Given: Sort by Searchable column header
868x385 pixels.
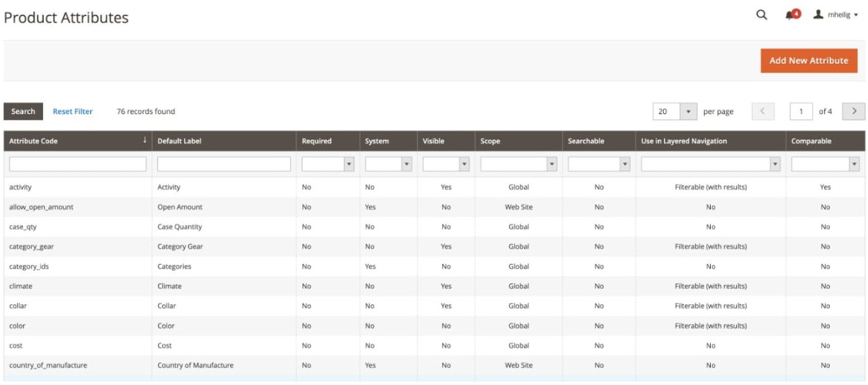Looking at the screenshot, I should [x=586, y=141].
